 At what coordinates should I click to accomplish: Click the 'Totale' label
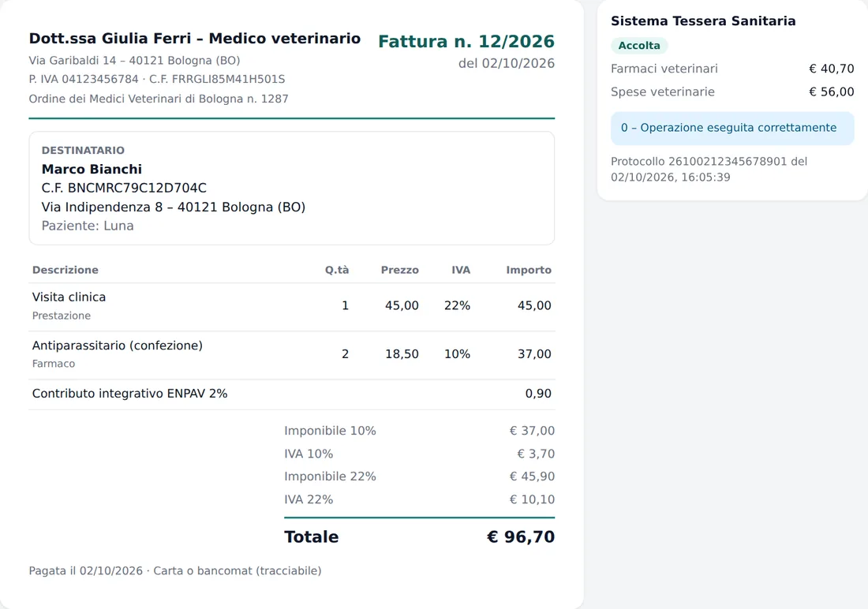pyautogui.click(x=311, y=537)
